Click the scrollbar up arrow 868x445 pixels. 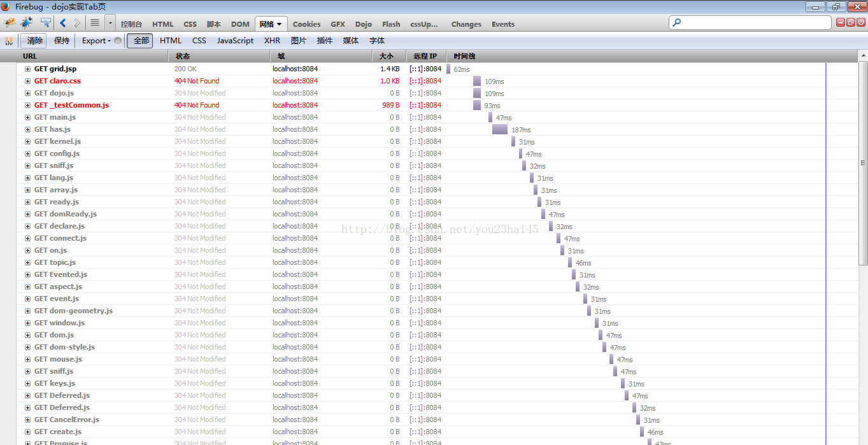point(863,57)
